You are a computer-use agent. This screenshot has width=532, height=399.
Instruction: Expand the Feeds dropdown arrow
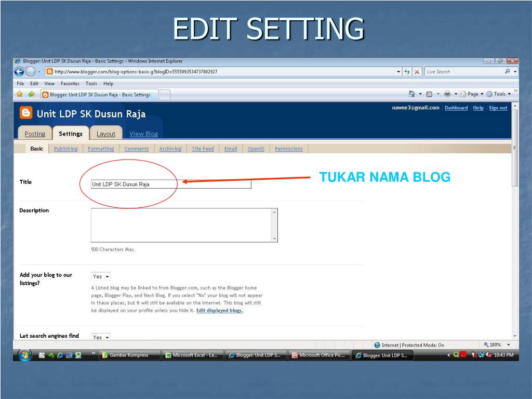[437, 94]
